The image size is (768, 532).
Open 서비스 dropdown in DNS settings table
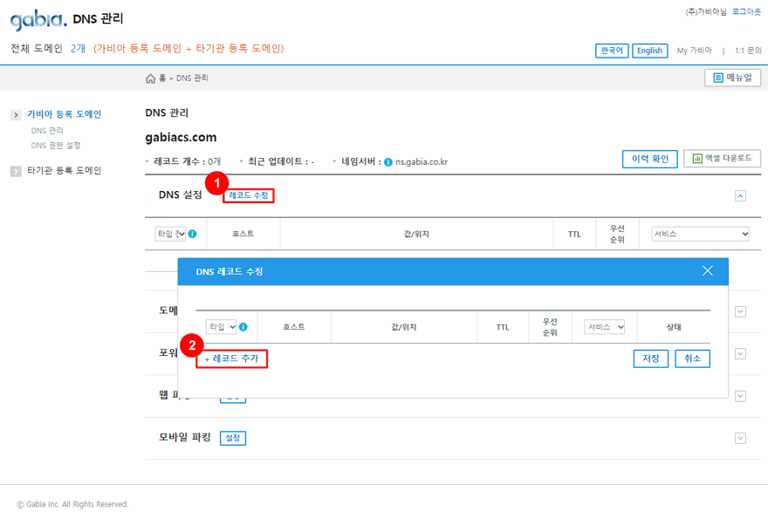click(x=700, y=234)
